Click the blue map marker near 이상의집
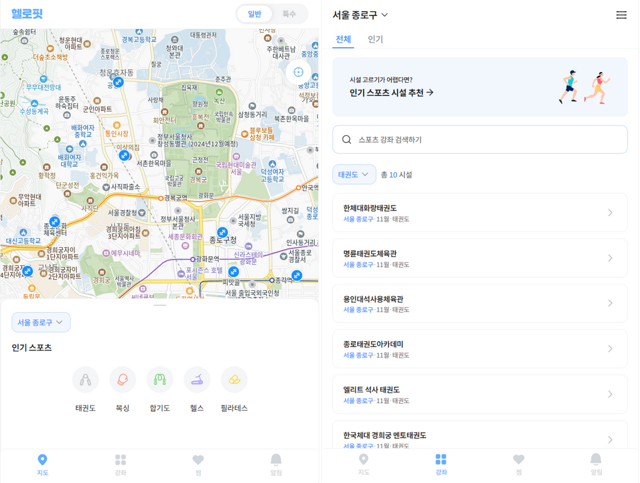Viewport: 640px width, 483px height. click(124, 155)
